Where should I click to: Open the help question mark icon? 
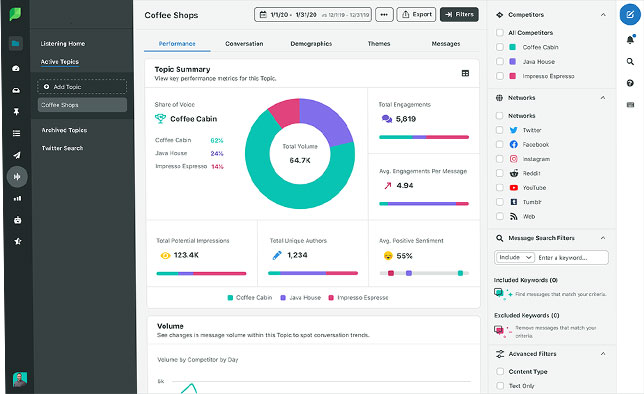click(630, 83)
